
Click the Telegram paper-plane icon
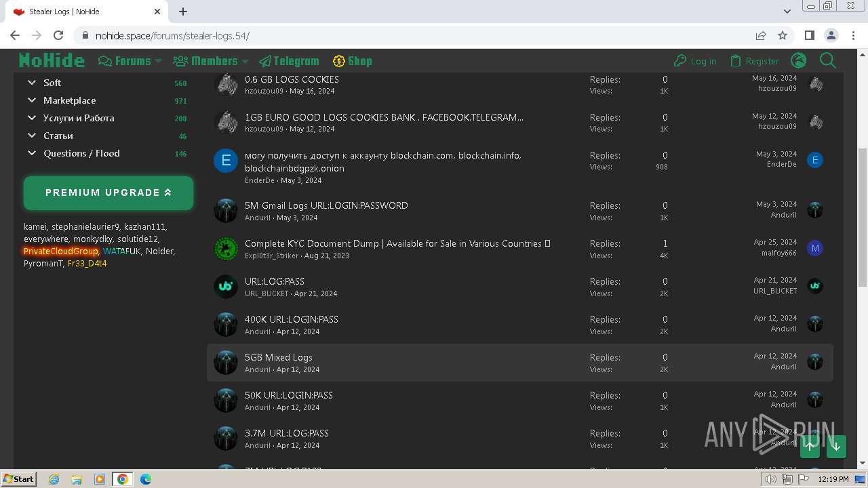(265, 61)
